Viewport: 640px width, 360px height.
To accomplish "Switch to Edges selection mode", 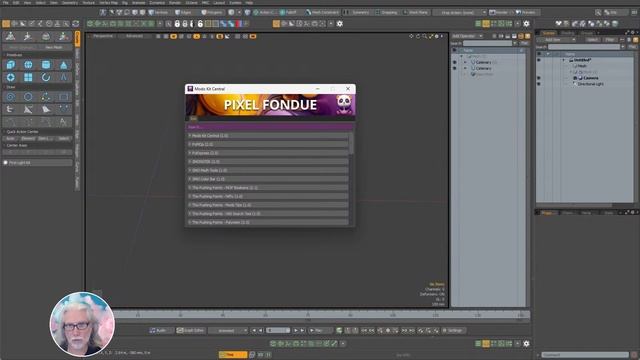I will [184, 13].
